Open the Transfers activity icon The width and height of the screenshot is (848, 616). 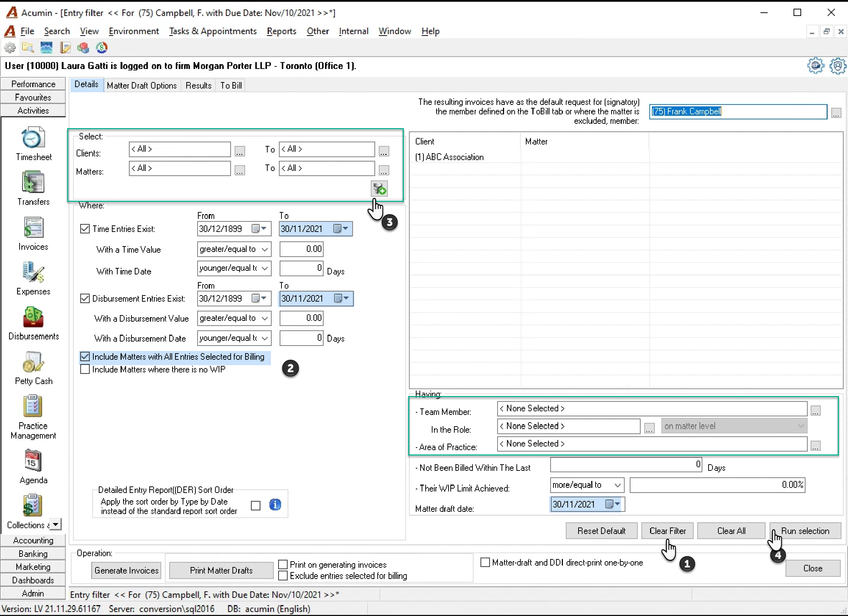pyautogui.click(x=33, y=183)
